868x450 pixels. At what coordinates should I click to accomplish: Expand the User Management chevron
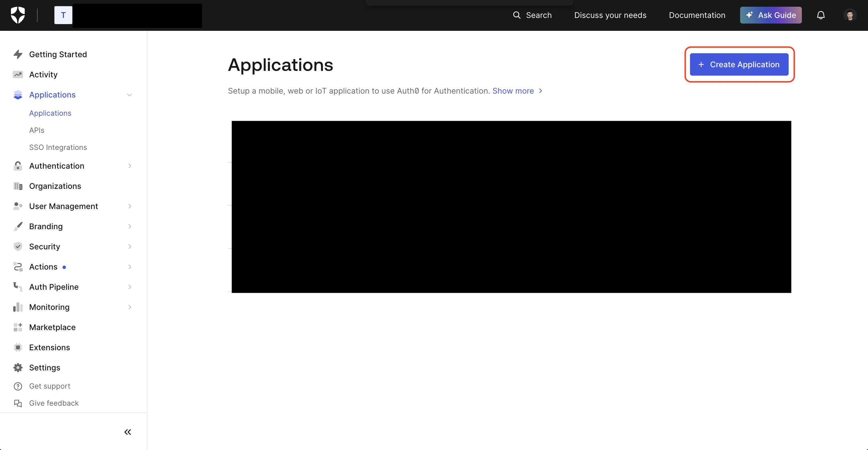(130, 206)
